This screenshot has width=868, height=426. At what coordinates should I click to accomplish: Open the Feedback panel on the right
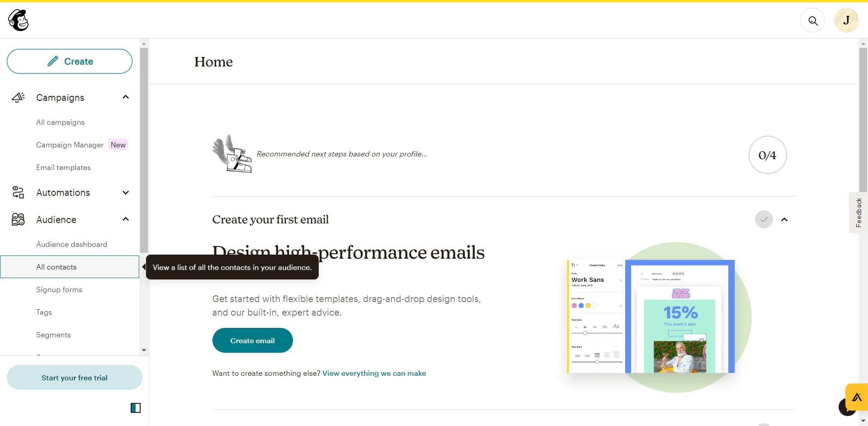click(x=859, y=213)
